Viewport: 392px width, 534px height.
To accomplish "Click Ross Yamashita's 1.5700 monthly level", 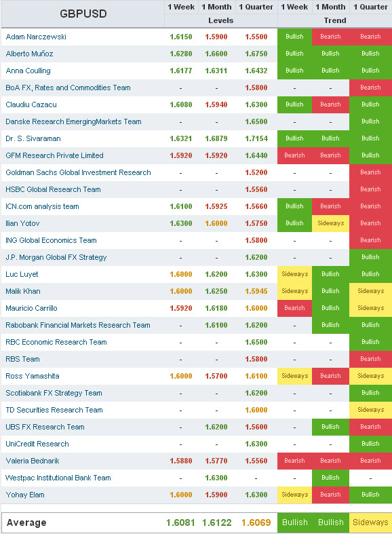I will pyautogui.click(x=216, y=377).
